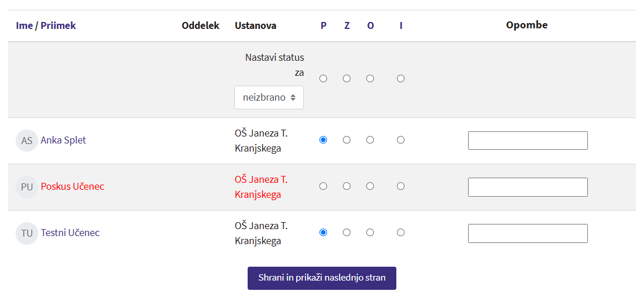Select I status for Testni Učenec
Viewport: 644px width, 302px height.
(x=400, y=233)
